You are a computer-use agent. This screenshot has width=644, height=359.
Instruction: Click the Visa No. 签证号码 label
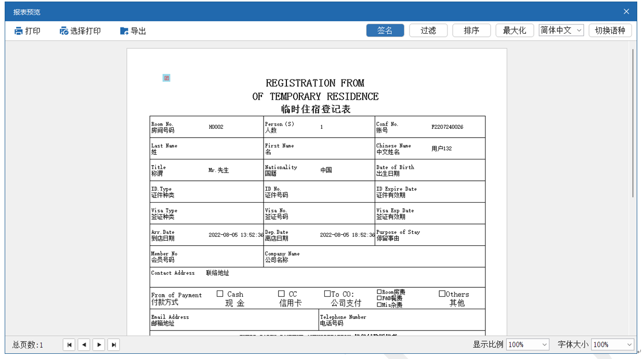[x=277, y=214]
